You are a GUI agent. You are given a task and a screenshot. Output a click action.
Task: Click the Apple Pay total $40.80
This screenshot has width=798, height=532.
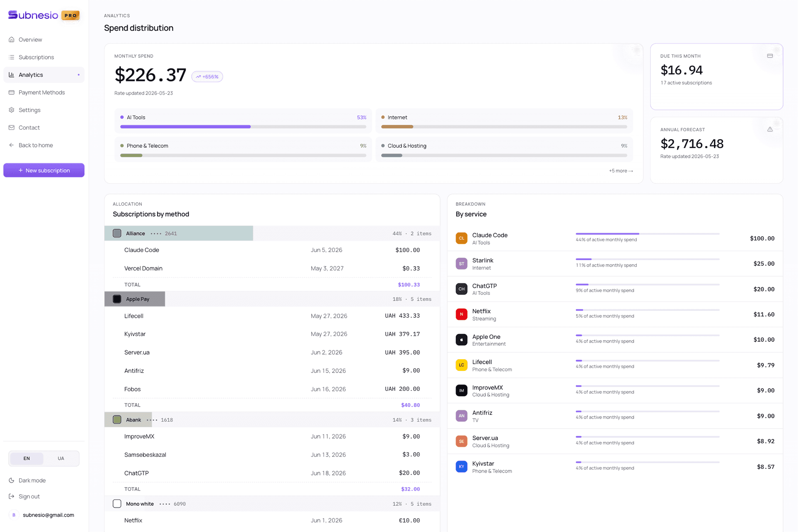coord(410,405)
